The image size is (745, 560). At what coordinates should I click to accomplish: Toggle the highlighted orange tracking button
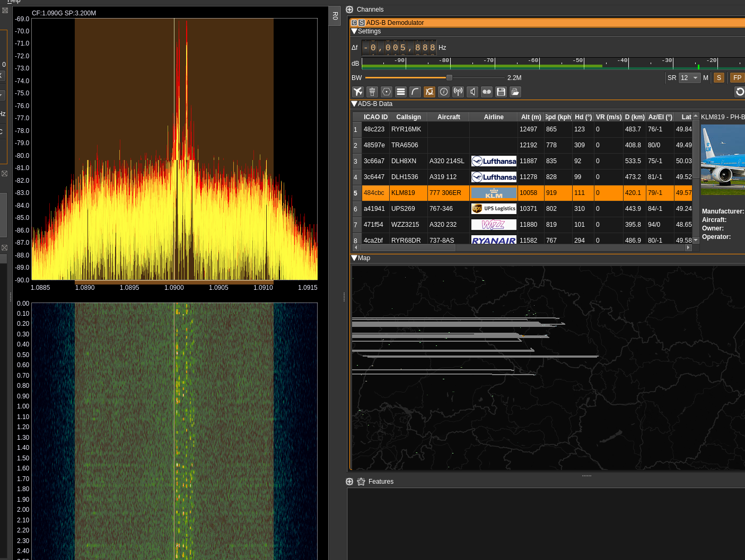point(430,92)
